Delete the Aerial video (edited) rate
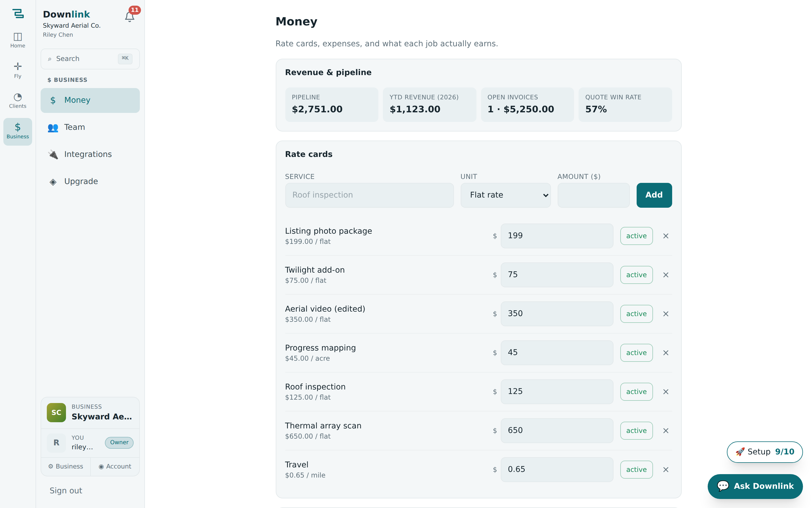 (x=666, y=314)
